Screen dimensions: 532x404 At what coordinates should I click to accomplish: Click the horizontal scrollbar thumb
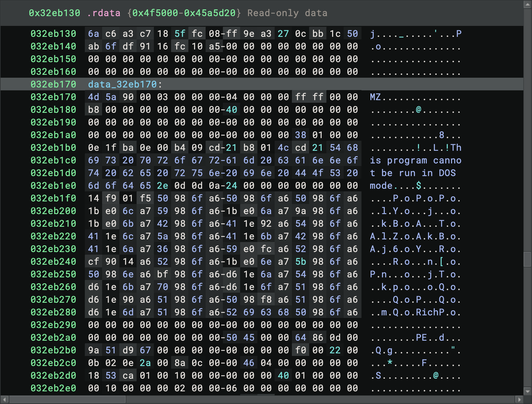click(x=68, y=399)
